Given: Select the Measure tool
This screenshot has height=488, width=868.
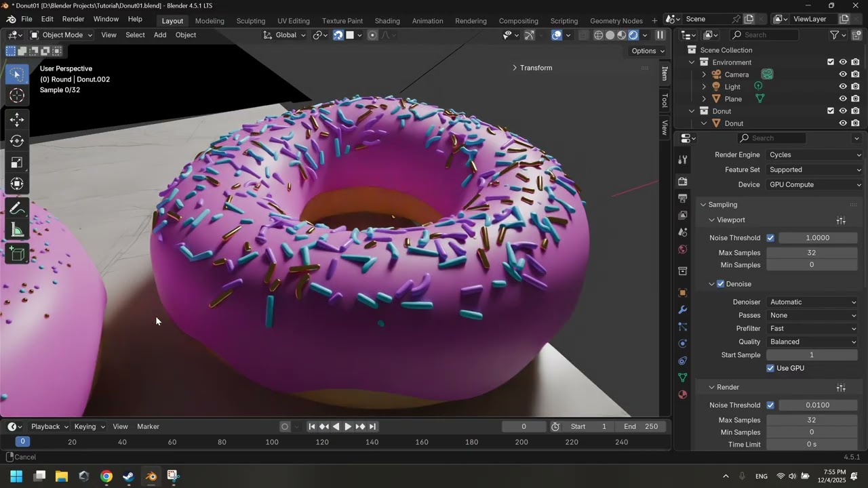Looking at the screenshot, I should pos(17,230).
